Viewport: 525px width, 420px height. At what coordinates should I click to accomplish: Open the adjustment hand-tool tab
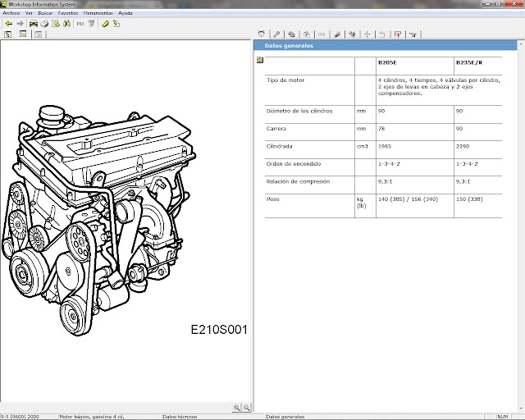[352, 34]
